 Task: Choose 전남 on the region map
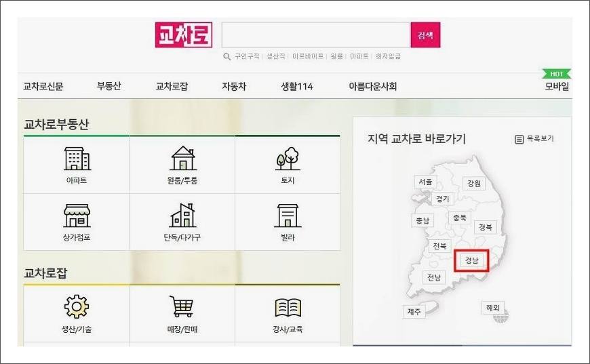click(x=434, y=277)
